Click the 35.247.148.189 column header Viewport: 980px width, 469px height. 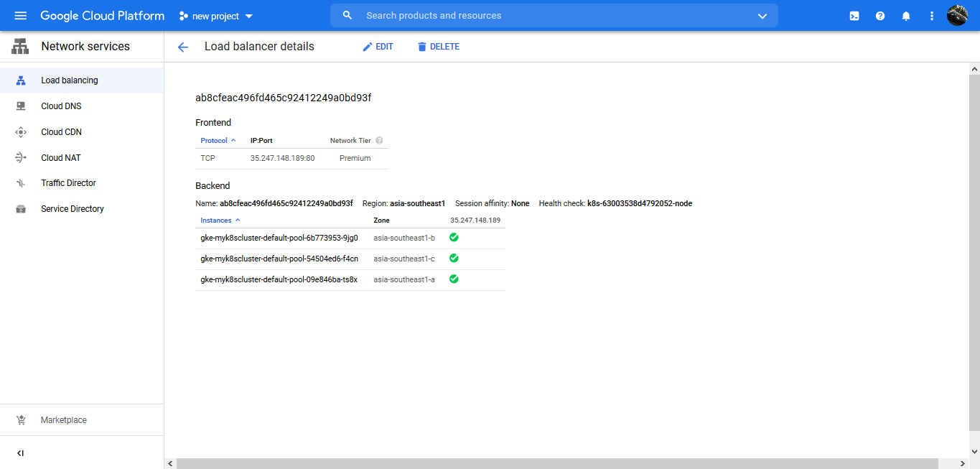point(475,220)
